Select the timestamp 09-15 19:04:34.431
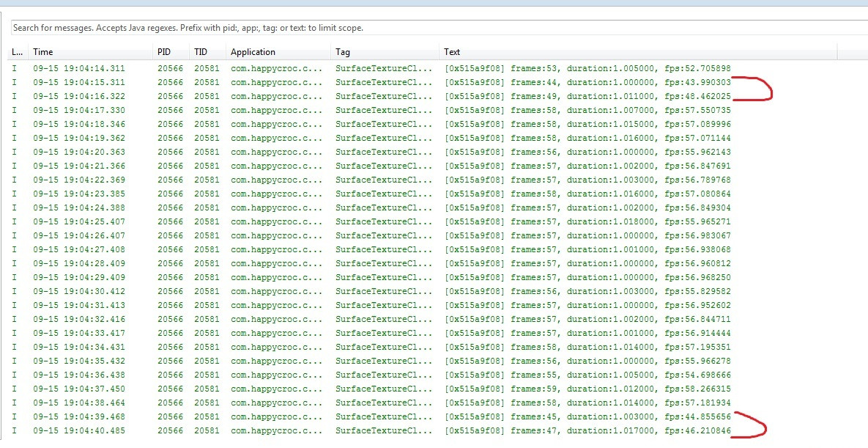This screenshot has height=448, width=868. (x=78, y=347)
